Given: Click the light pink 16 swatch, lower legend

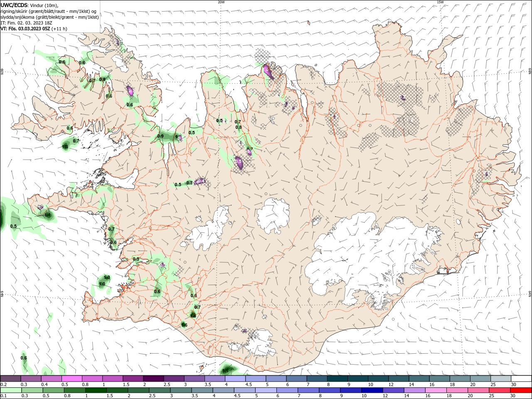Looking at the screenshot, I should (436, 390).
